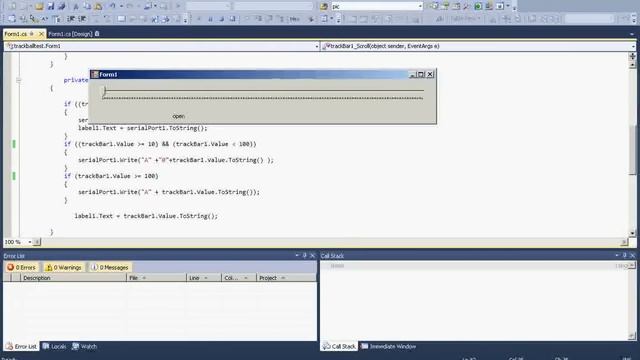Screen dimensions: 640x360
Task: Select the Watch bottom tab
Action: (84, 347)
